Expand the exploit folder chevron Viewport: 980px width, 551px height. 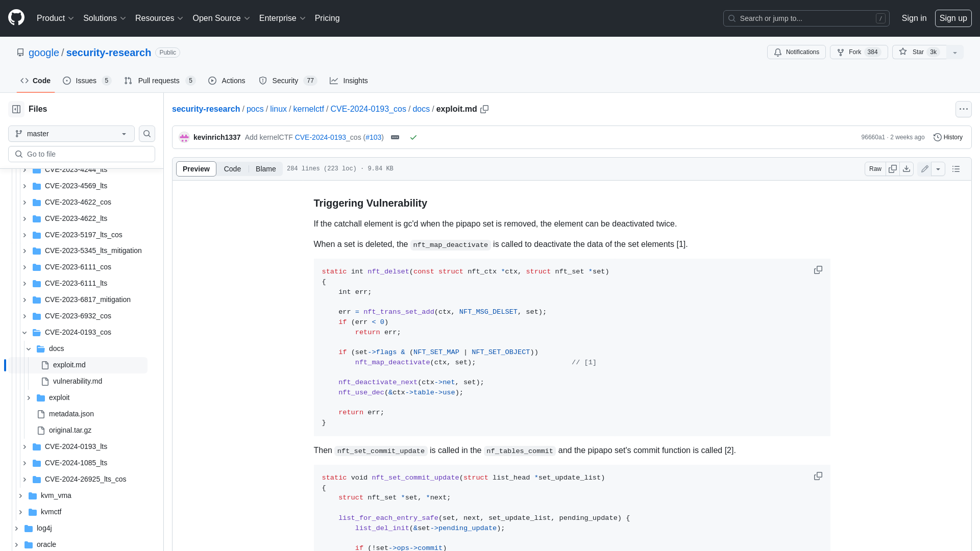29,398
